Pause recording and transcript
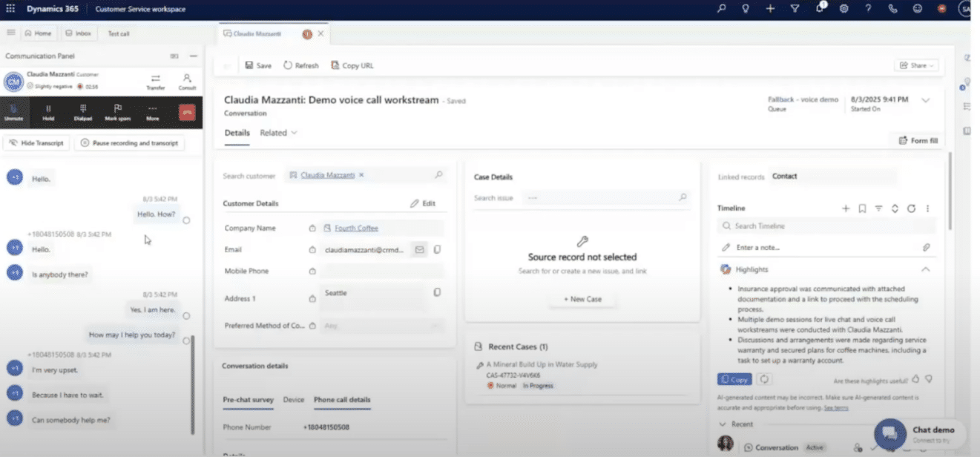The width and height of the screenshot is (980, 457). point(130,143)
